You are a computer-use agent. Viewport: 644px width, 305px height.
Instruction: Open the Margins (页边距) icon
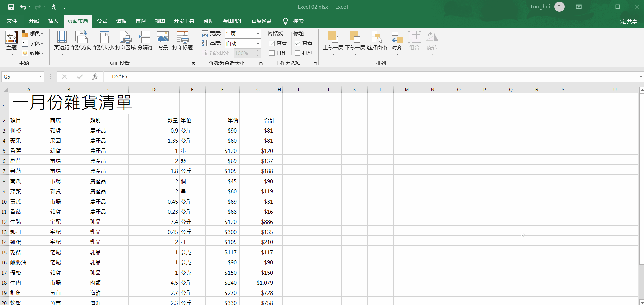click(x=62, y=37)
